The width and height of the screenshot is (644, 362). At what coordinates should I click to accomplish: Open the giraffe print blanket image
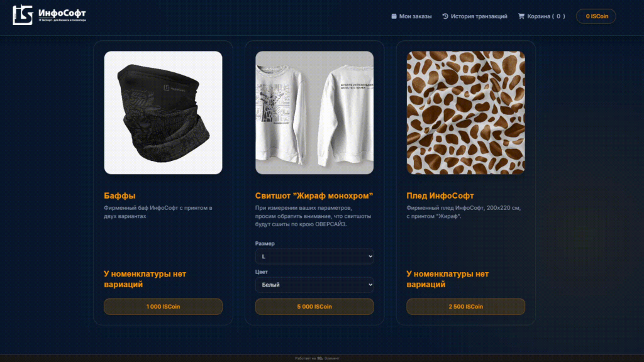(x=466, y=112)
